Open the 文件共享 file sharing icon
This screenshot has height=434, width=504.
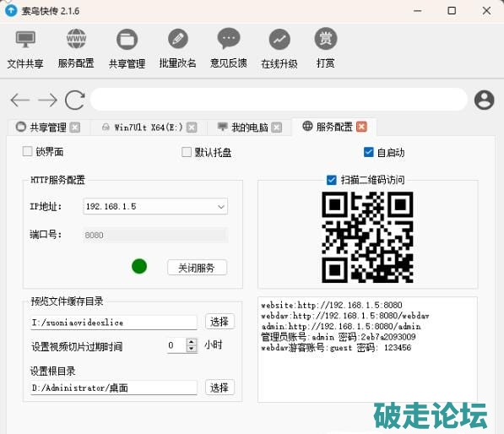click(25, 39)
